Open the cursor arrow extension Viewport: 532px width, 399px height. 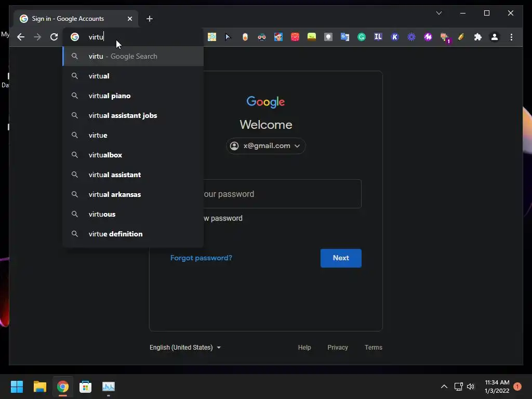coord(228,37)
